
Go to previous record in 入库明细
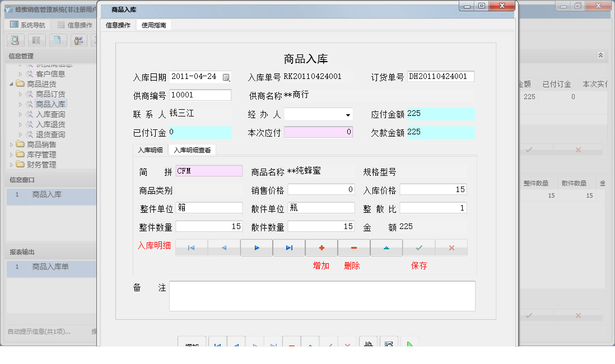click(223, 247)
